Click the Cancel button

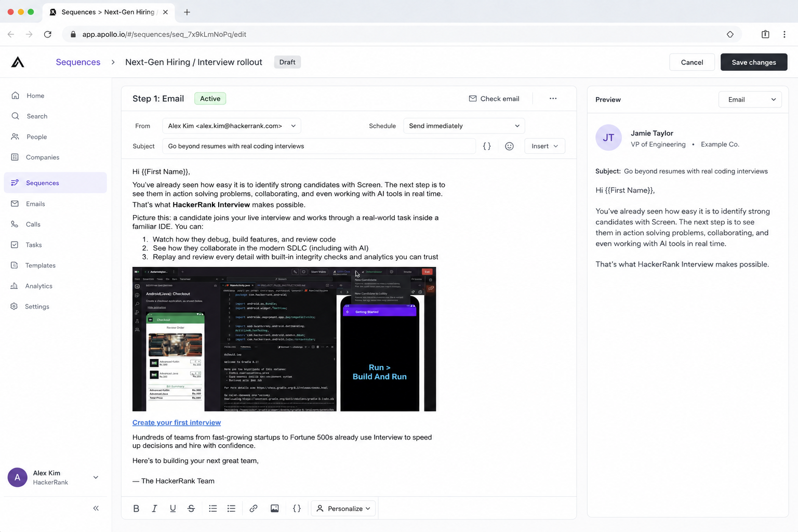[x=692, y=62]
